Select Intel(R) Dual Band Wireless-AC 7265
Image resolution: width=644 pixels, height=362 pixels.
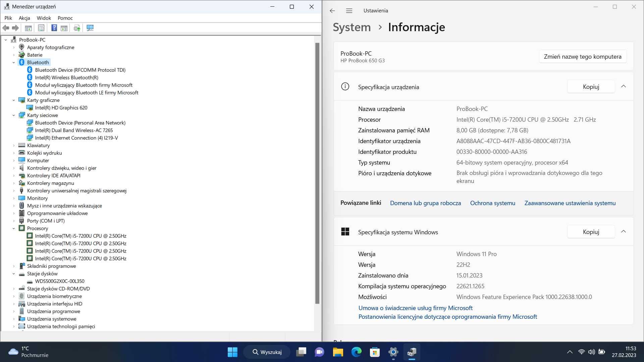[x=74, y=130]
